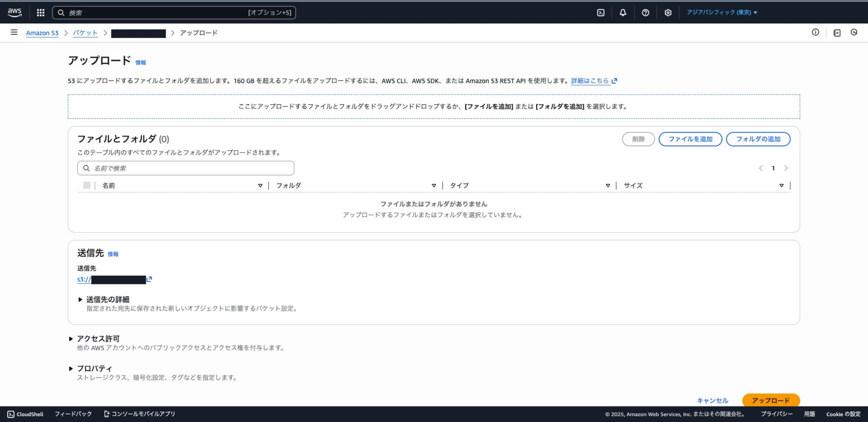The width and height of the screenshot is (868, 422).
Task: Open external link icon next to s3:// destination
Action: 149,279
